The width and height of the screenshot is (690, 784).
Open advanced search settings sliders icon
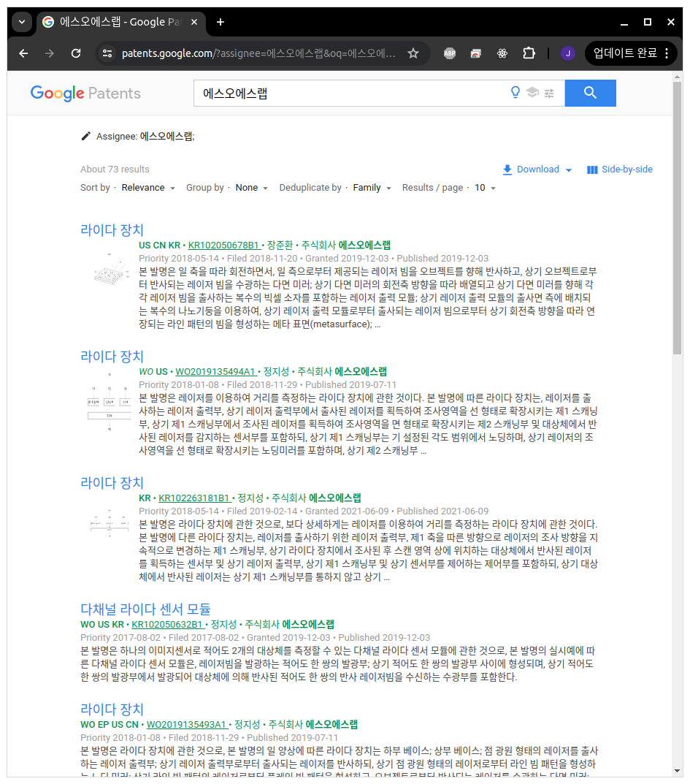548,93
